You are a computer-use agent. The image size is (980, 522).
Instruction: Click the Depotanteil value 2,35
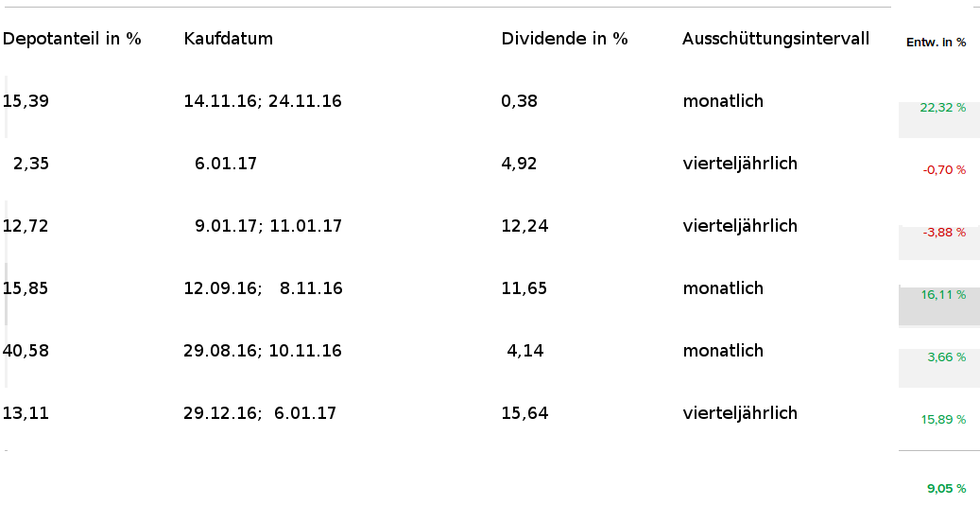30,164
